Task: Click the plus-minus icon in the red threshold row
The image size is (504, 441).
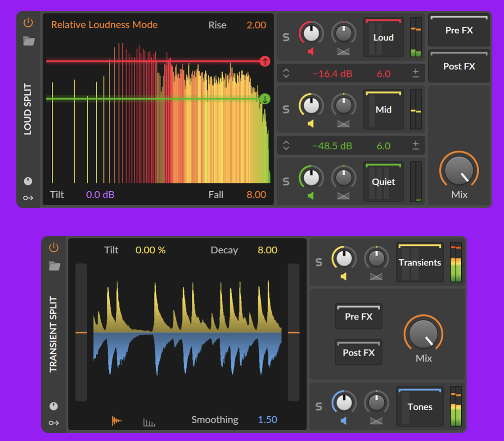Action: tap(416, 74)
